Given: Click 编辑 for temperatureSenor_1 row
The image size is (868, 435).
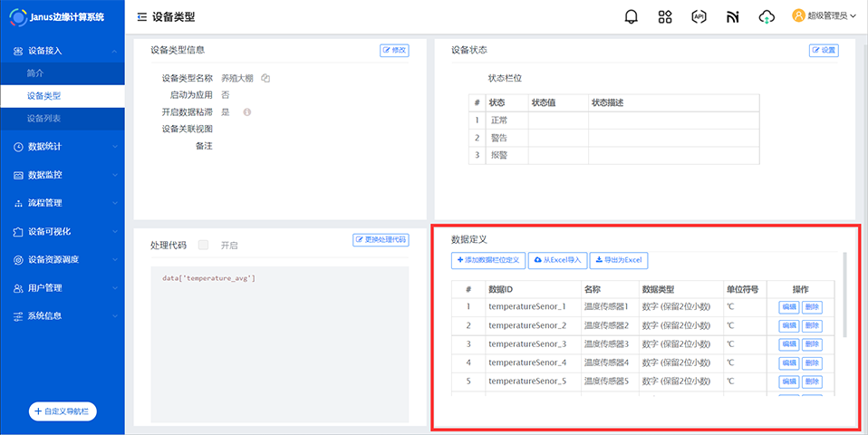Looking at the screenshot, I should coord(788,307).
